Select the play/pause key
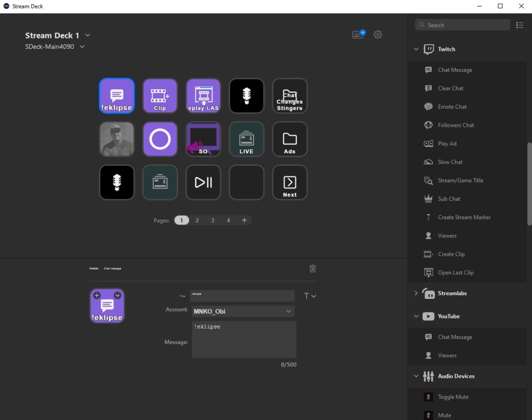Image resolution: width=532 pixels, height=420 pixels. 203,182
